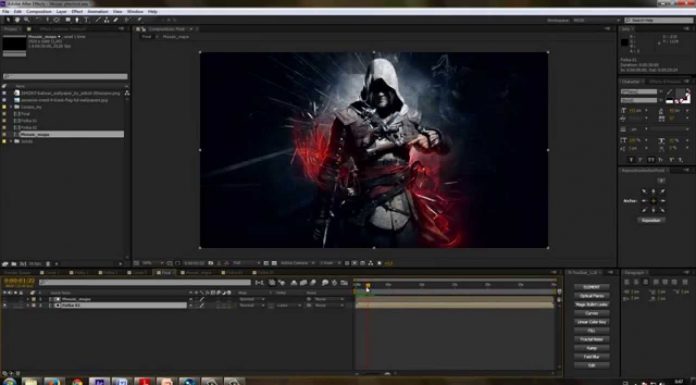Tick the checkbox above the Anchor grid
The height and width of the screenshot is (385, 696).
click(x=661, y=181)
